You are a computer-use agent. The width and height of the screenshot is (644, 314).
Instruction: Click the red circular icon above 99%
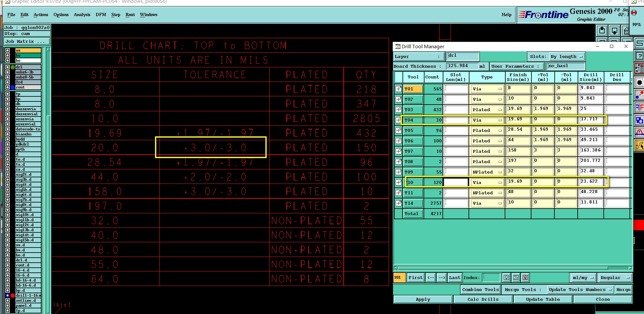click(x=634, y=13)
